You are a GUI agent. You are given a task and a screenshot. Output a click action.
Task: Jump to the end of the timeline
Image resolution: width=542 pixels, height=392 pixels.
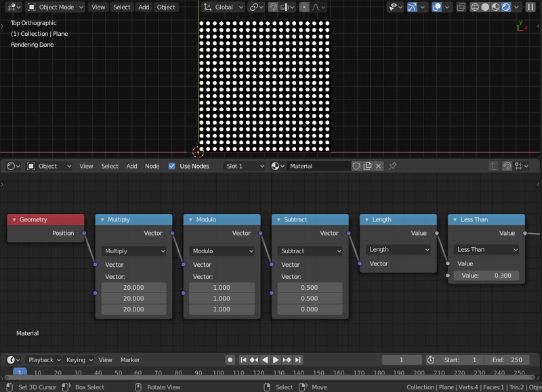pyautogui.click(x=297, y=360)
